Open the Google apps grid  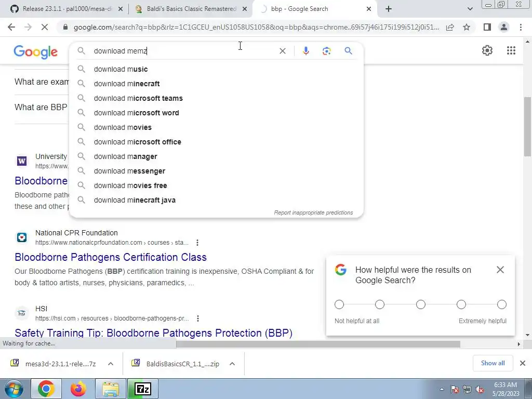pyautogui.click(x=511, y=50)
